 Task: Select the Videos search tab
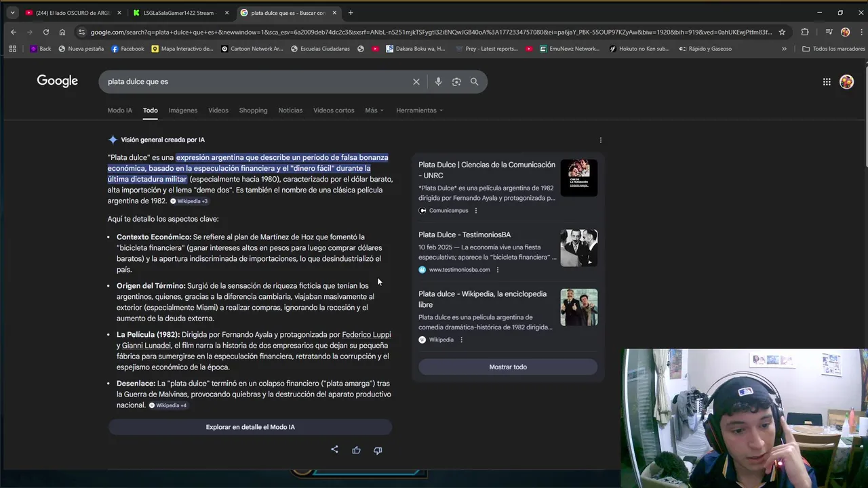(x=218, y=110)
